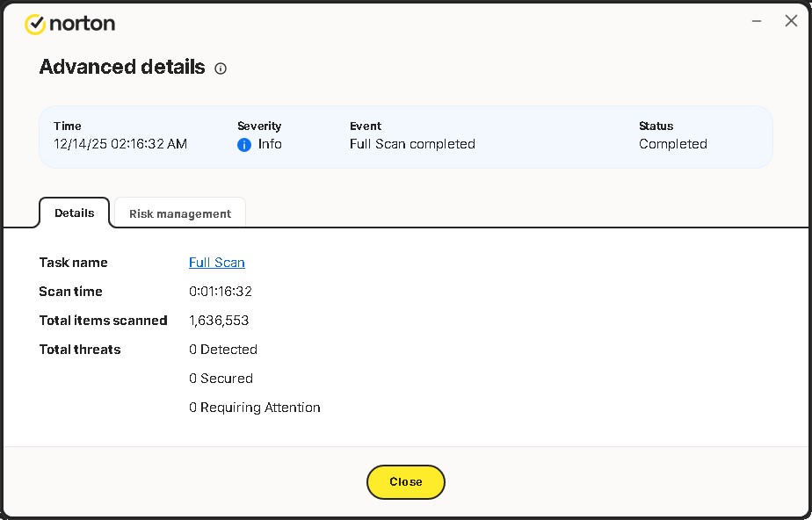Click the 1,636,553 items scanned count
Viewport: 812px width, 520px height.
tap(219, 321)
